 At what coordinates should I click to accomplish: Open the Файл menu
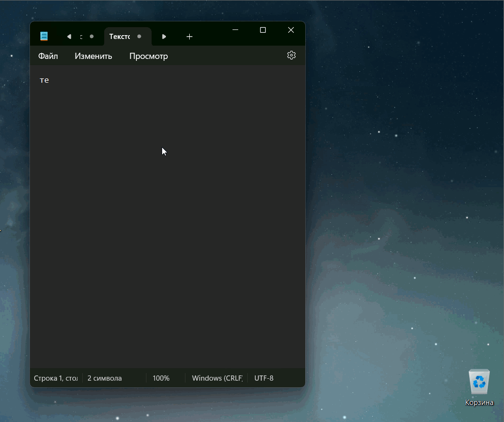[48, 56]
